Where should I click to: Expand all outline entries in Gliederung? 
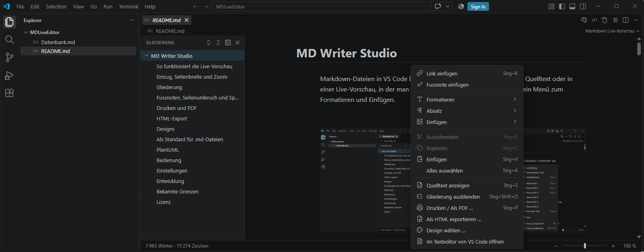(209, 43)
